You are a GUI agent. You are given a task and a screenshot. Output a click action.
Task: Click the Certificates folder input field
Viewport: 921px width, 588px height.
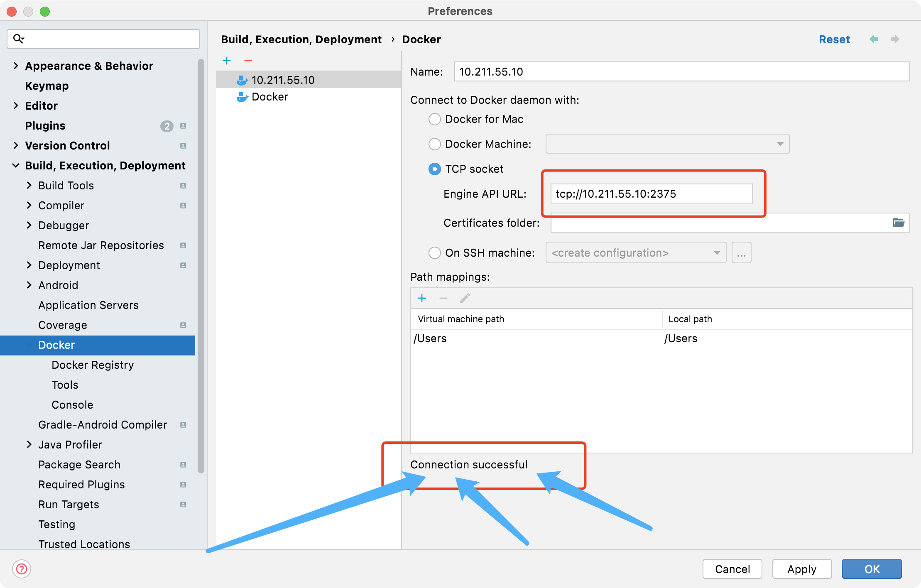(730, 223)
